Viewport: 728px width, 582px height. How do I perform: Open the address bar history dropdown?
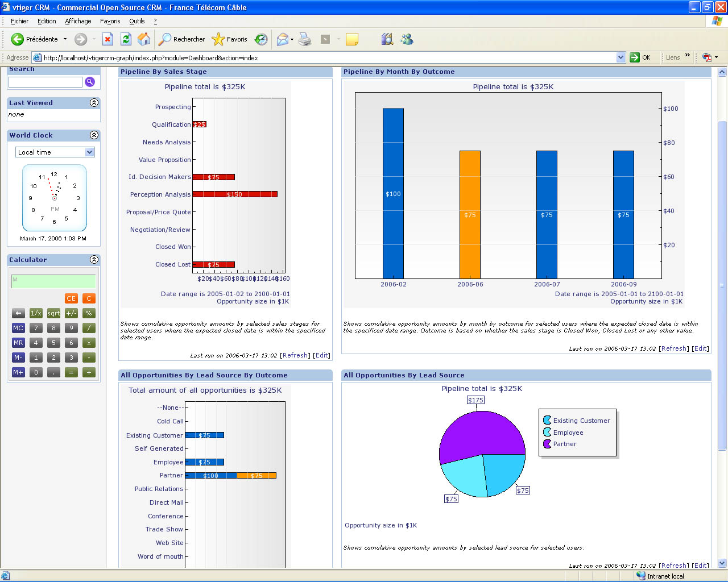pos(621,57)
